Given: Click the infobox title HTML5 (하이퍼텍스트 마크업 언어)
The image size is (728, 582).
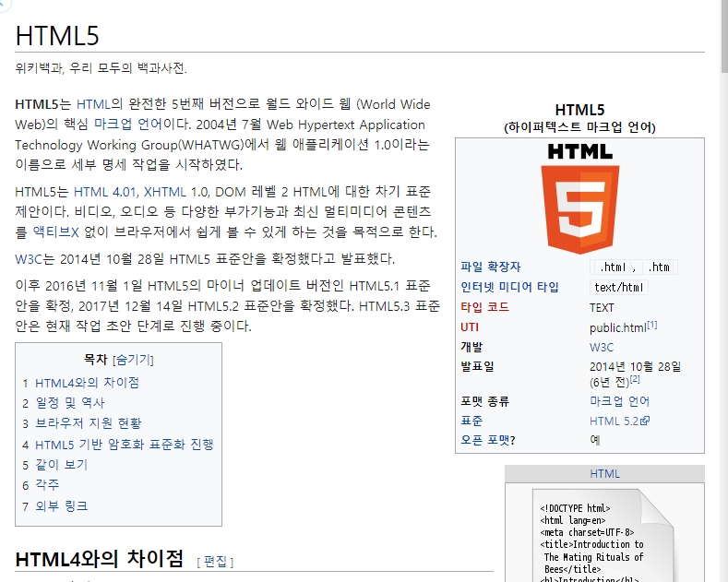Looking at the screenshot, I should [x=579, y=118].
